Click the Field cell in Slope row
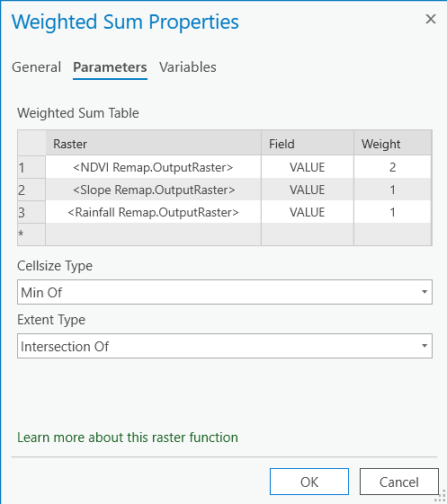447x504 pixels. (308, 190)
